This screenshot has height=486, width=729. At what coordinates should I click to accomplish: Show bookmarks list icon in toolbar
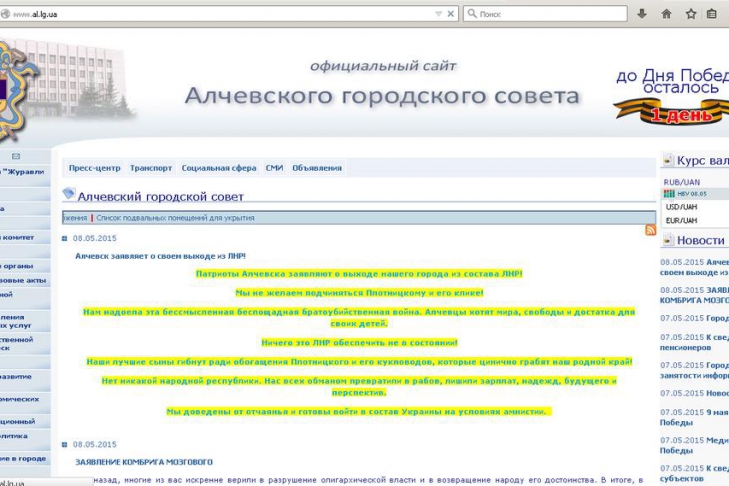[712, 14]
